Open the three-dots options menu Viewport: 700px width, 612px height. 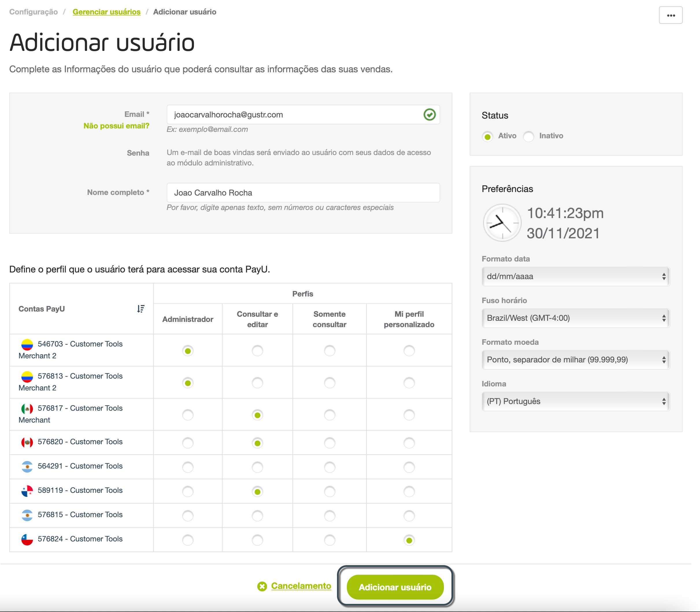coord(670,15)
